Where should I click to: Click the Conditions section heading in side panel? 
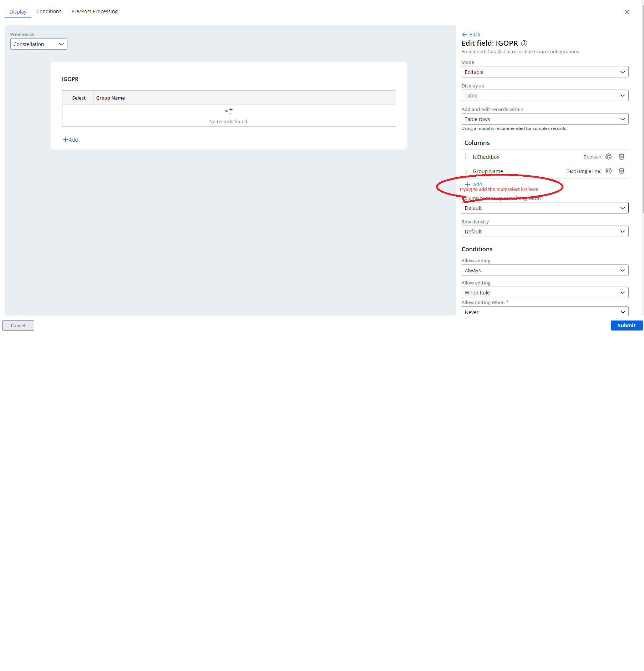coord(477,249)
